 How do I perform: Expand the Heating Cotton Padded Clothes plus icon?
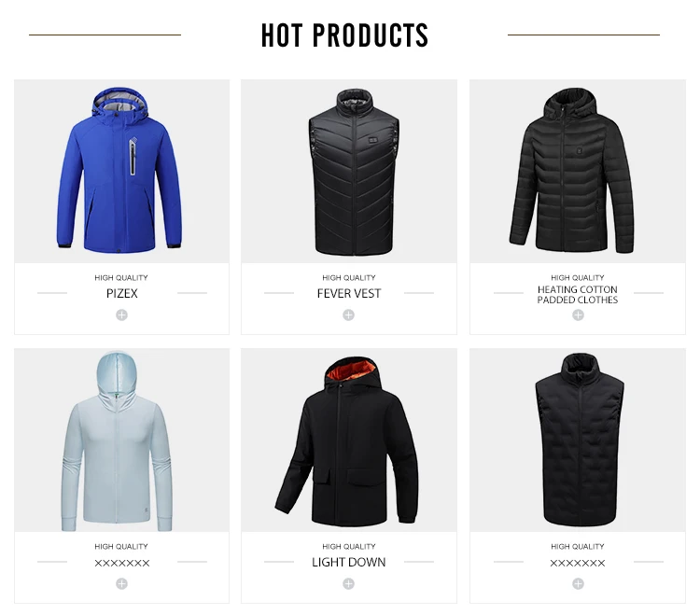coord(578,315)
